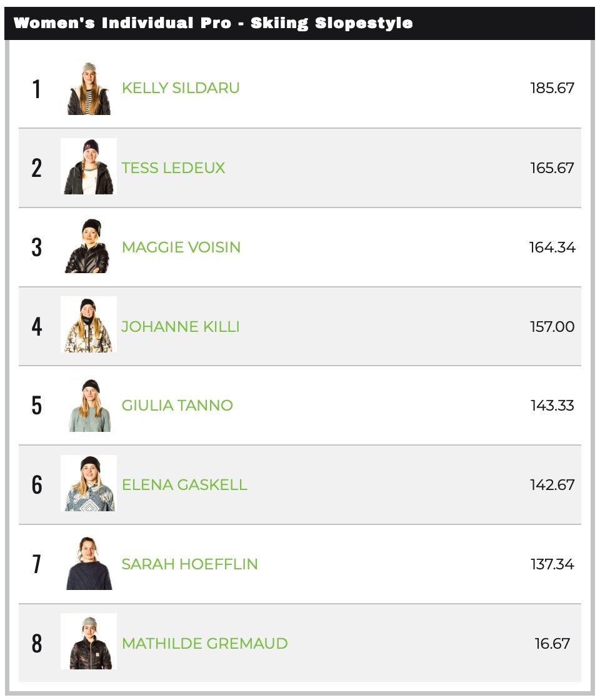Click the Women's Individual Pro Slopestyle header
This screenshot has height=700, width=600.
pyautogui.click(x=213, y=23)
